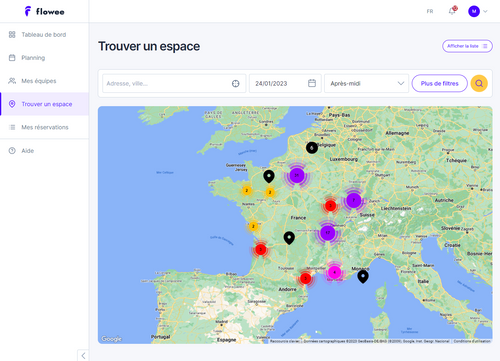The image size is (500, 361).
Task: Click the geolocation crosshair icon in address field
Action: (x=236, y=83)
